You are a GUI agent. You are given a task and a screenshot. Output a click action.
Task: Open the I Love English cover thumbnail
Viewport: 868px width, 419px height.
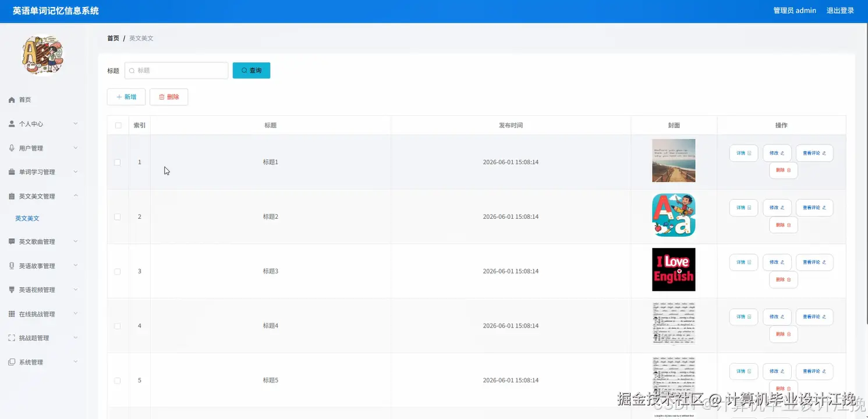[x=674, y=270]
